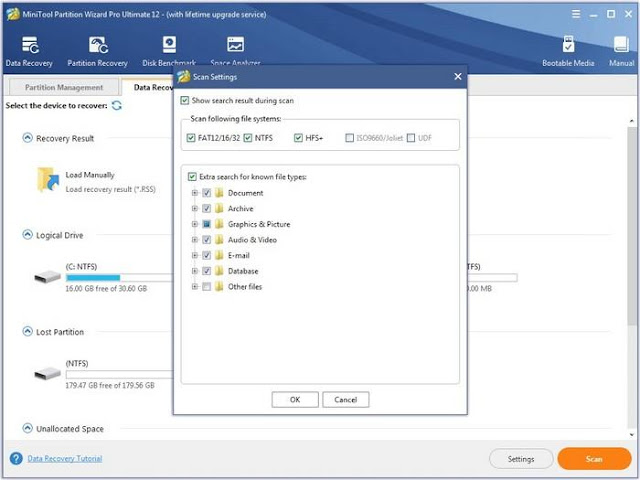
Task: Click the Load Manually folder icon
Action: [x=48, y=180]
